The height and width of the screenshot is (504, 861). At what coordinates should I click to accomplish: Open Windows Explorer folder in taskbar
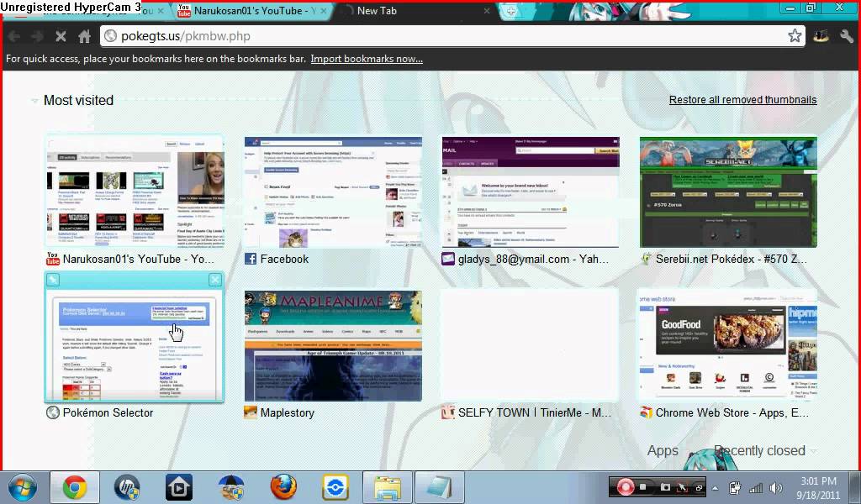[388, 487]
